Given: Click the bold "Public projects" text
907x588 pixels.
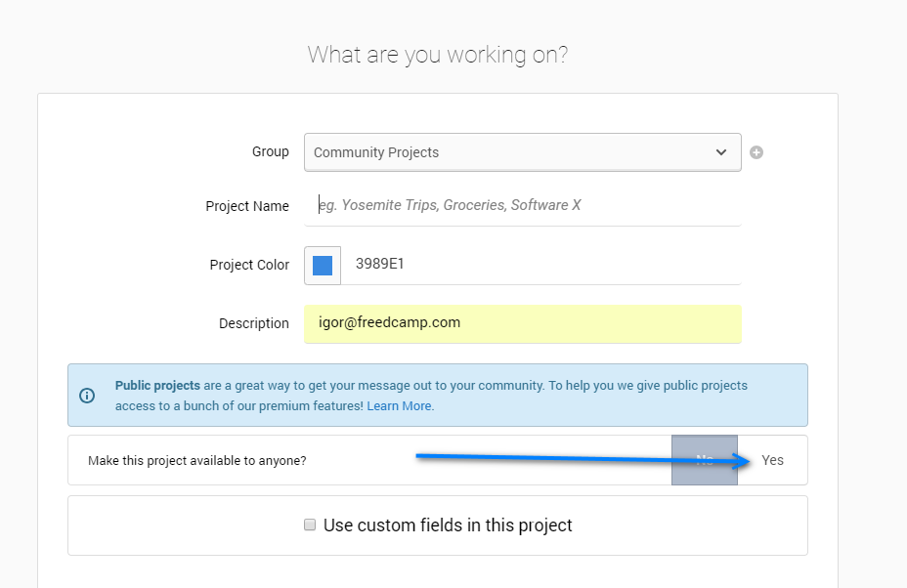Looking at the screenshot, I should [157, 385].
